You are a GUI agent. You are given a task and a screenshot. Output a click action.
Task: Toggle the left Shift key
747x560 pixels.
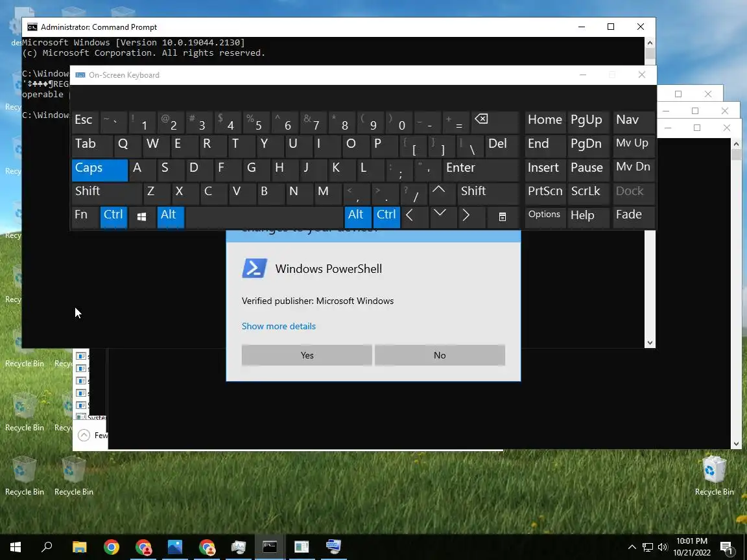click(x=107, y=193)
